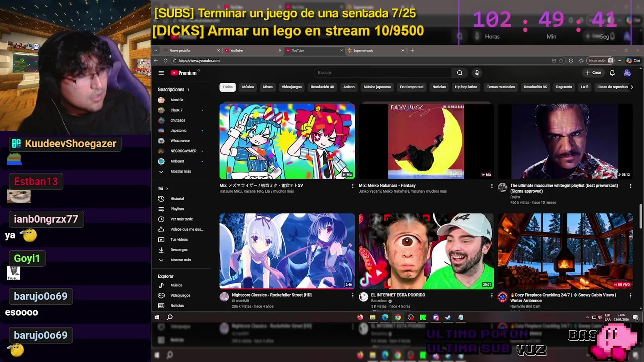644x362 pixels.
Task: Explore Videojuegos in the sidebar
Action: tap(180, 295)
